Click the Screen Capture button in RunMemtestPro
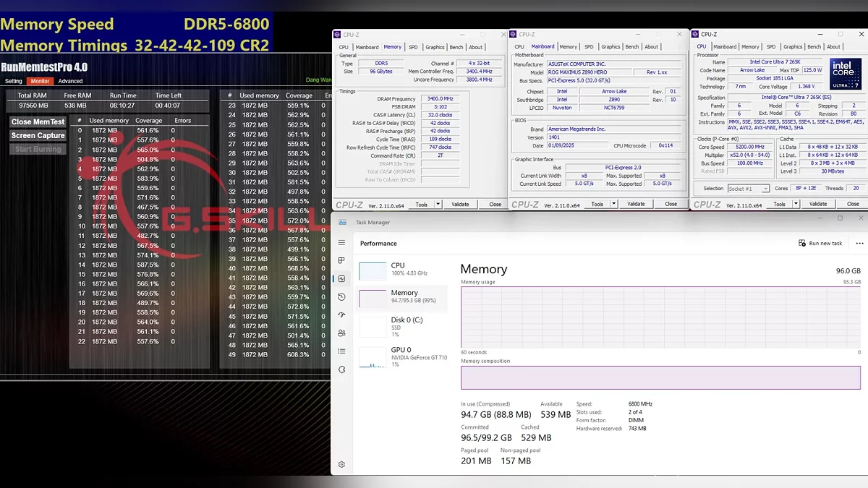The height and width of the screenshot is (488, 868). tap(38, 135)
